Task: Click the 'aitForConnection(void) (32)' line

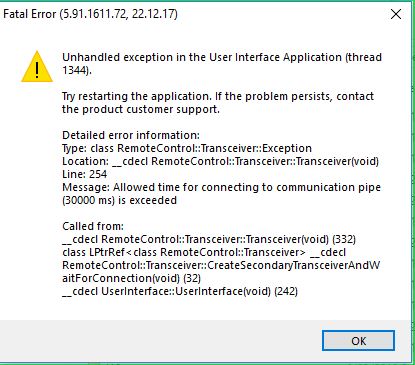Action: [131, 278]
